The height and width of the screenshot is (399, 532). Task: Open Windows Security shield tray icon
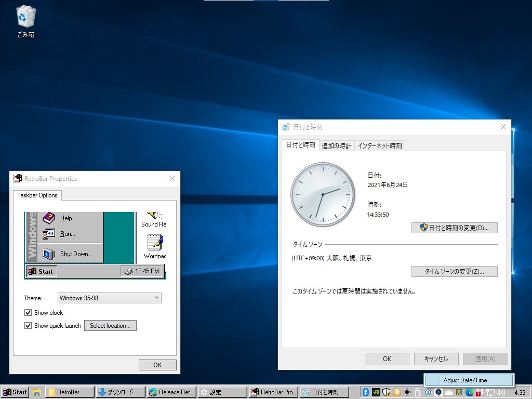[386, 393]
